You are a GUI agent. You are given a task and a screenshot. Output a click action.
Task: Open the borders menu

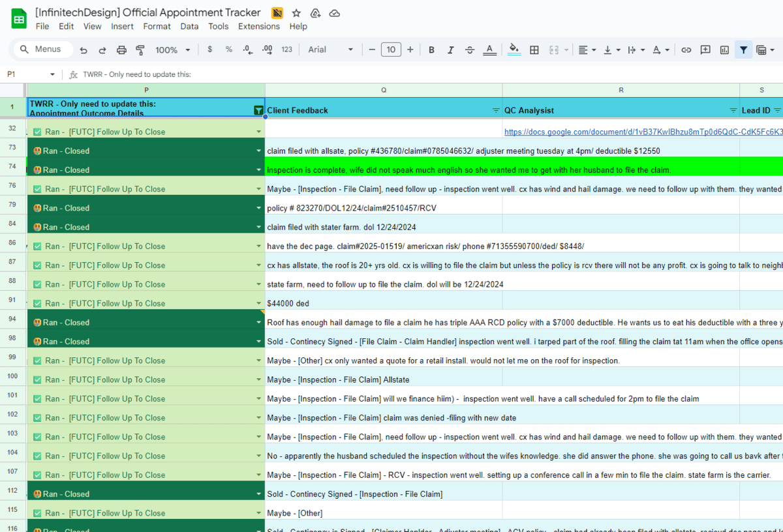tap(534, 50)
